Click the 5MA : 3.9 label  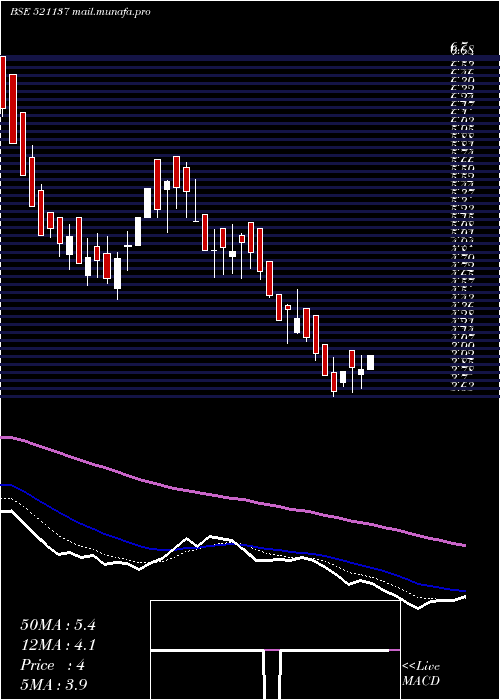tap(56, 685)
